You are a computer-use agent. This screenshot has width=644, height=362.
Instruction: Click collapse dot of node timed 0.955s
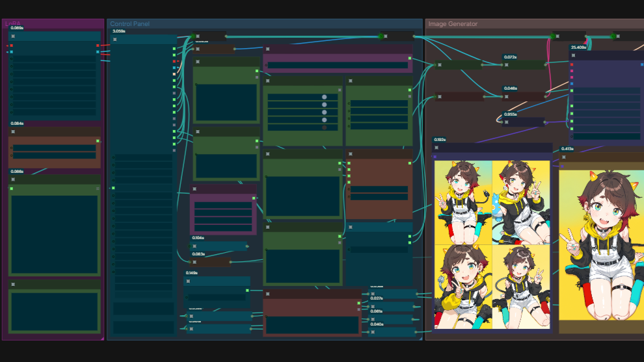506,122
